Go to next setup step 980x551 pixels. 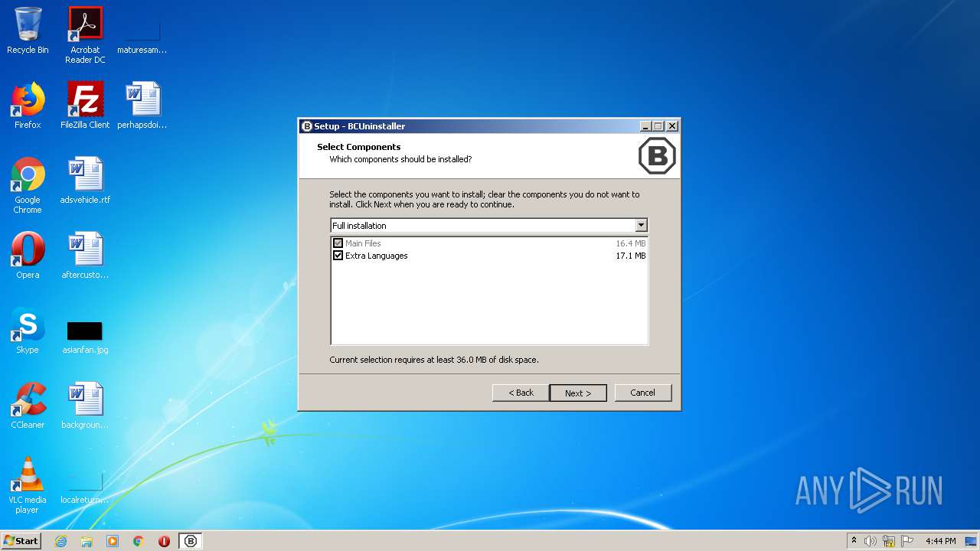(578, 393)
